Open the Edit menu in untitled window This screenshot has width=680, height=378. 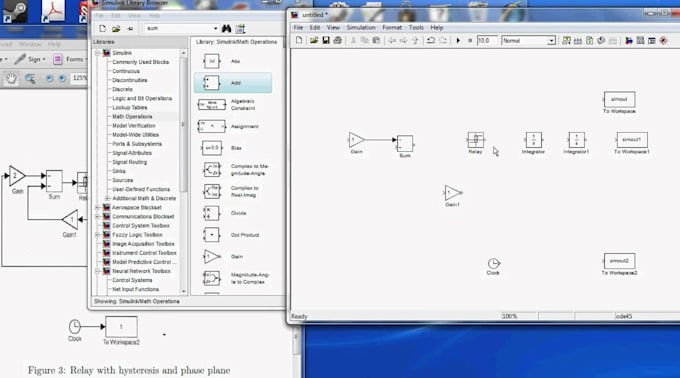[x=315, y=27]
